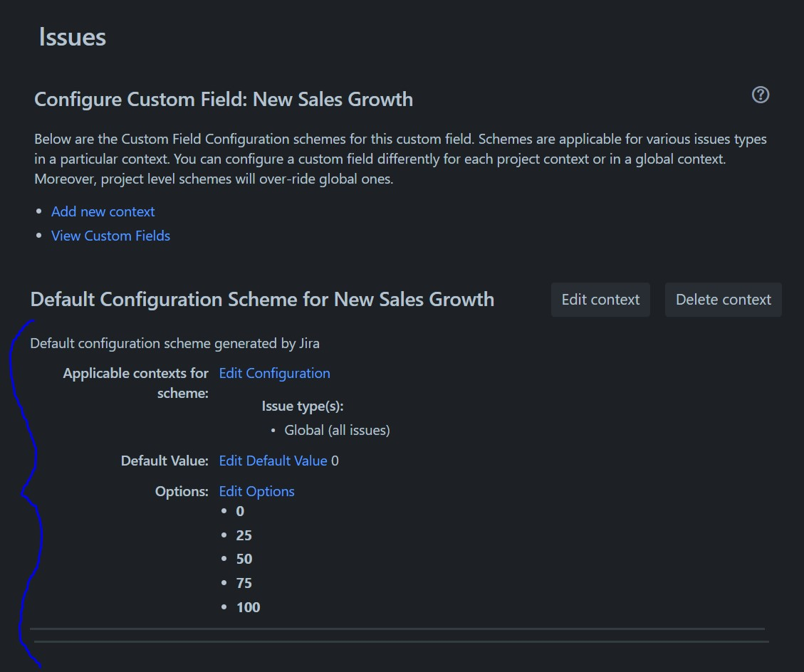Click option 100 in the options list
This screenshot has width=804, height=672.
click(248, 607)
